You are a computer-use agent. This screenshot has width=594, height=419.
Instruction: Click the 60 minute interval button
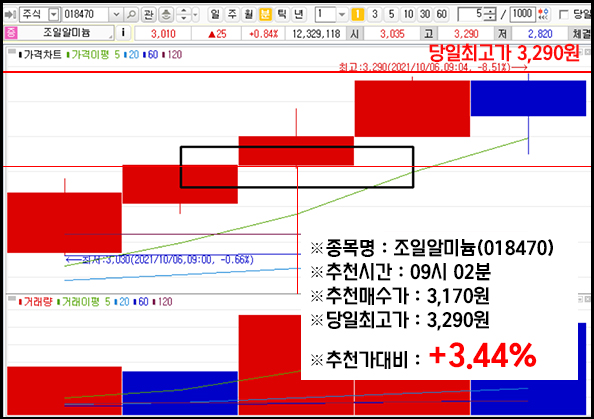click(441, 15)
